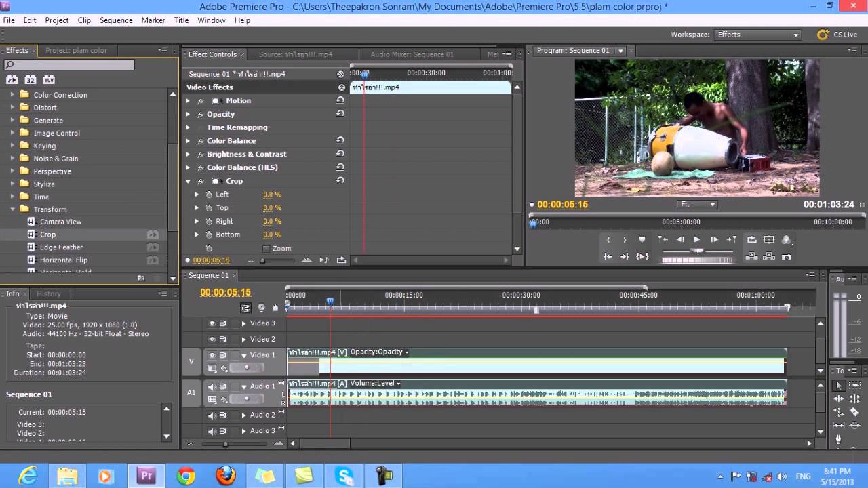Enable Snap in the timeline header
This screenshot has height=488, width=868.
pos(246,308)
